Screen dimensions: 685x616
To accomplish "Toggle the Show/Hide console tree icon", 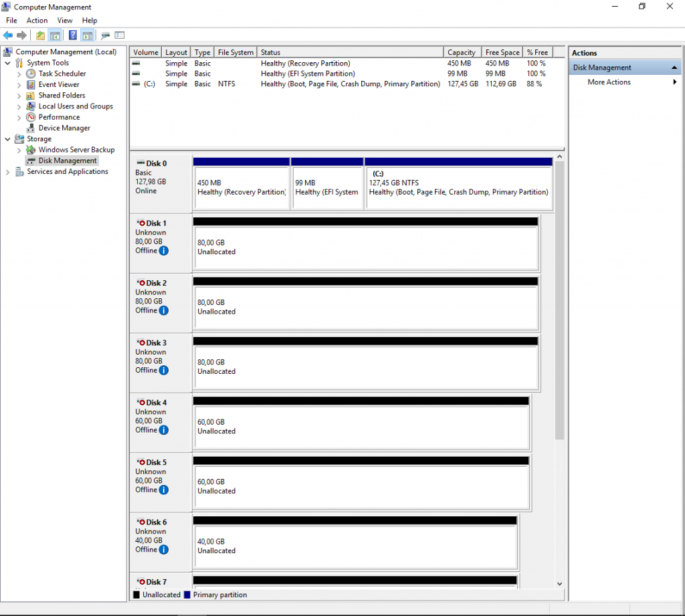I will click(54, 35).
